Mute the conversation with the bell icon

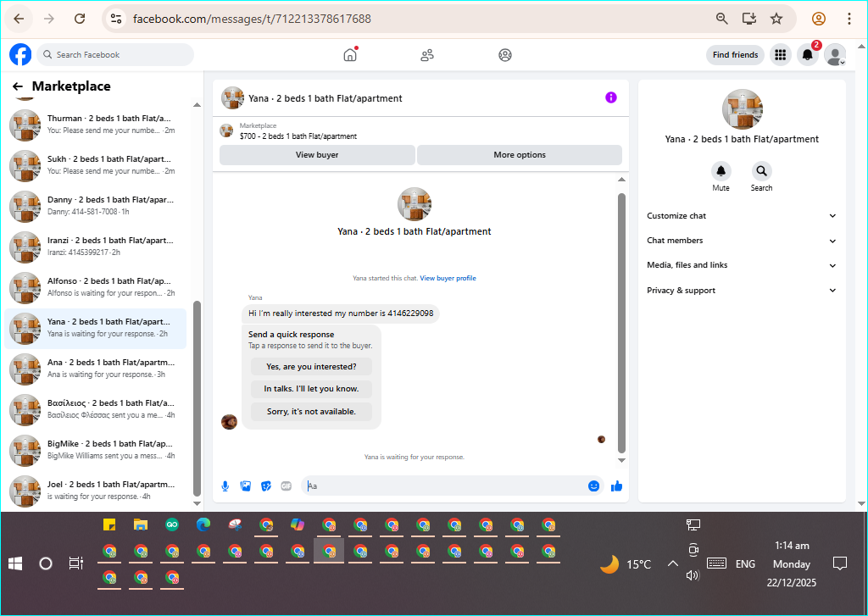pos(721,171)
